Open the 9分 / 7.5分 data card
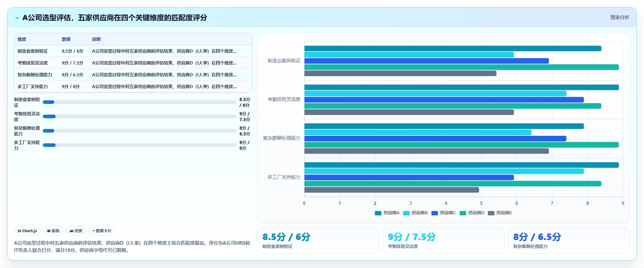 click(443, 240)
